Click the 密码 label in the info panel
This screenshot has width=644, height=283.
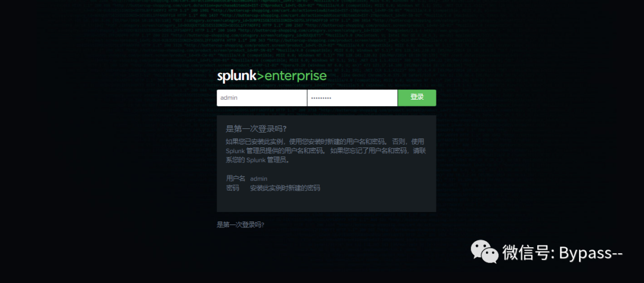[x=233, y=188]
